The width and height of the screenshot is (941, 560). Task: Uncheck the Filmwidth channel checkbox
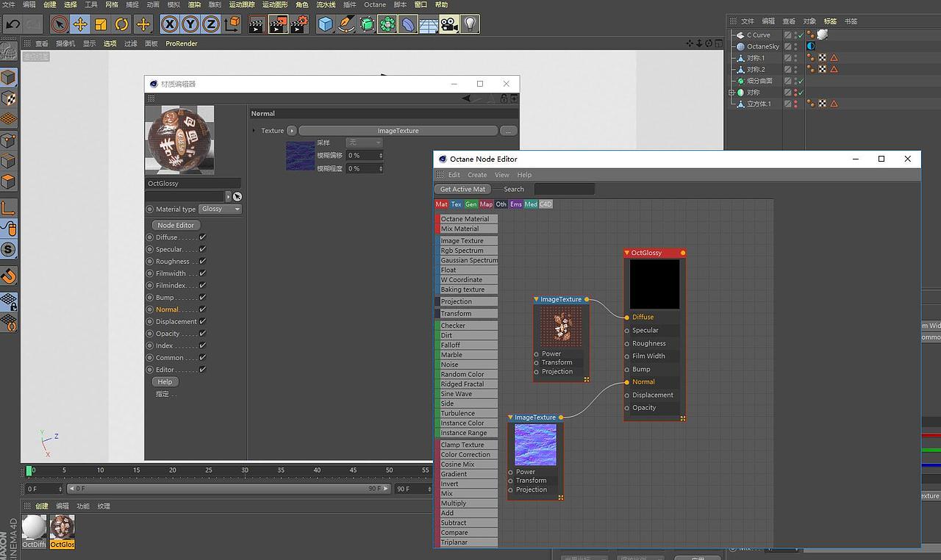[203, 273]
